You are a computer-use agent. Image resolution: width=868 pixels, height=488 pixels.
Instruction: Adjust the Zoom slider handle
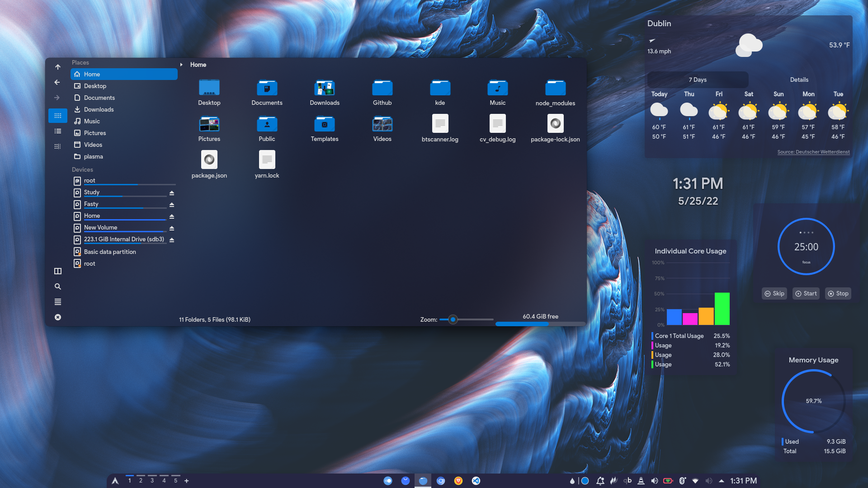point(453,319)
